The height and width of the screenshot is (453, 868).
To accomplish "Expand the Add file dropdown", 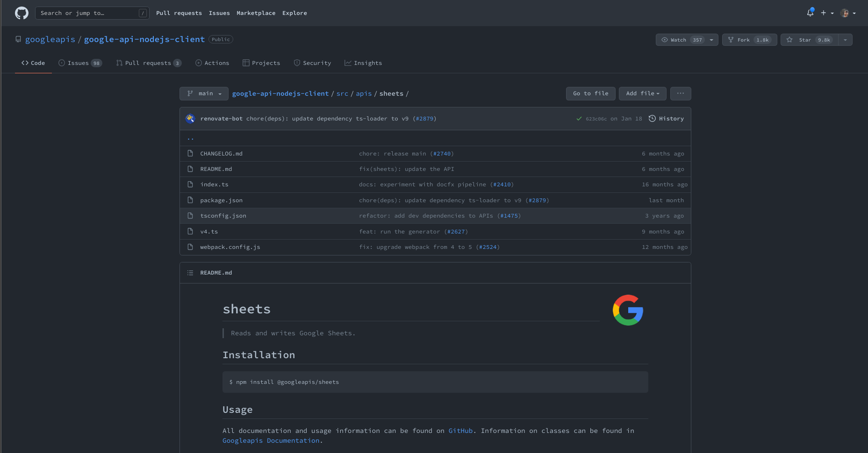I will [x=643, y=94].
